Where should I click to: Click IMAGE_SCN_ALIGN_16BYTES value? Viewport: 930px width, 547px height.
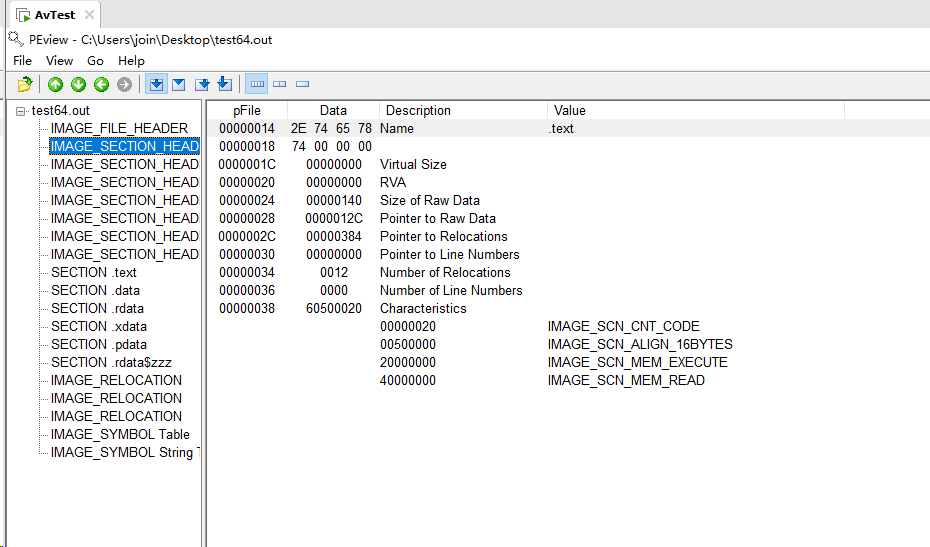pyautogui.click(x=640, y=344)
